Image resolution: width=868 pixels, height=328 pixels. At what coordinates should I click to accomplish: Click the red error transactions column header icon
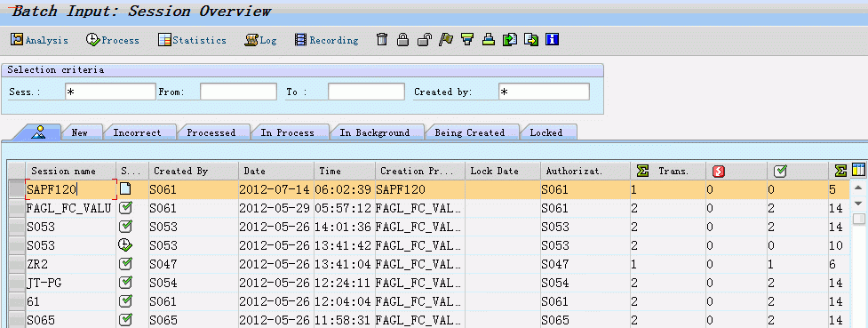click(x=719, y=172)
